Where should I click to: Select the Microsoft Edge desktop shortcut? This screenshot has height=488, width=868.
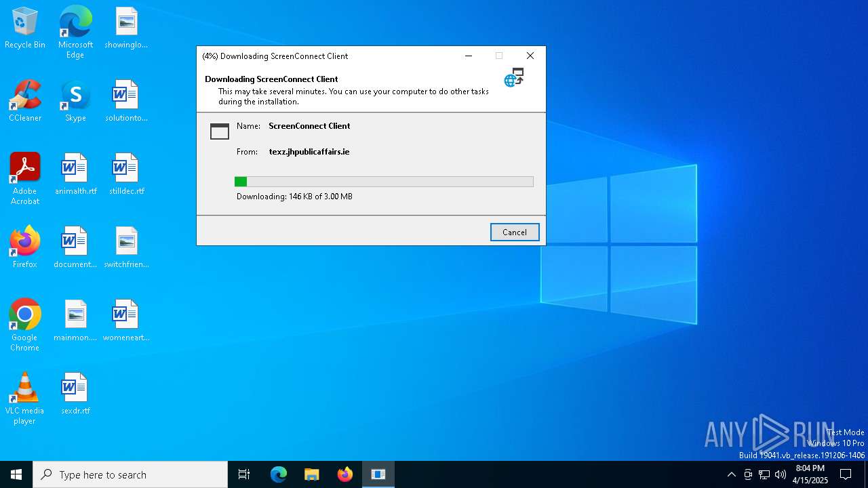coord(75,33)
